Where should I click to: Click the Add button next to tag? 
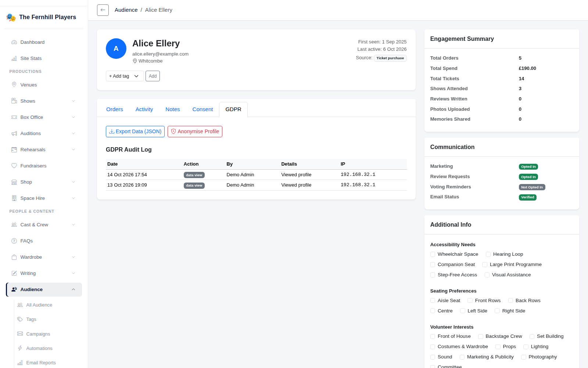tap(153, 76)
